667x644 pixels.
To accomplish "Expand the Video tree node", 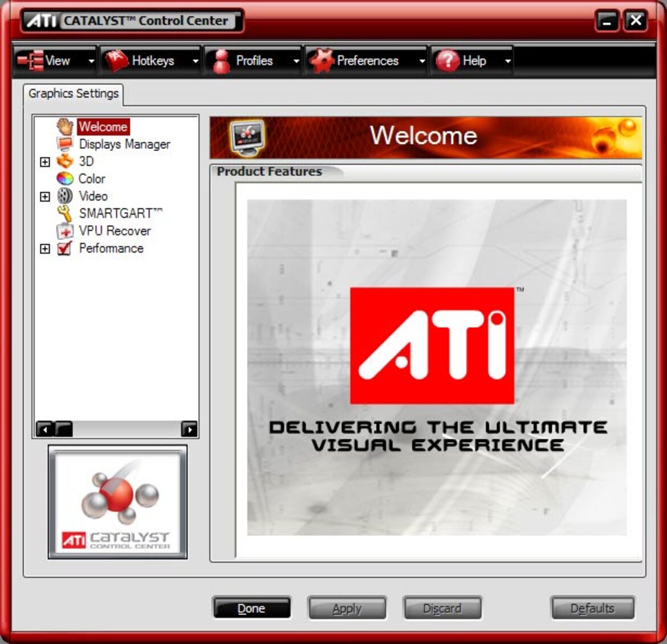I will [x=44, y=197].
